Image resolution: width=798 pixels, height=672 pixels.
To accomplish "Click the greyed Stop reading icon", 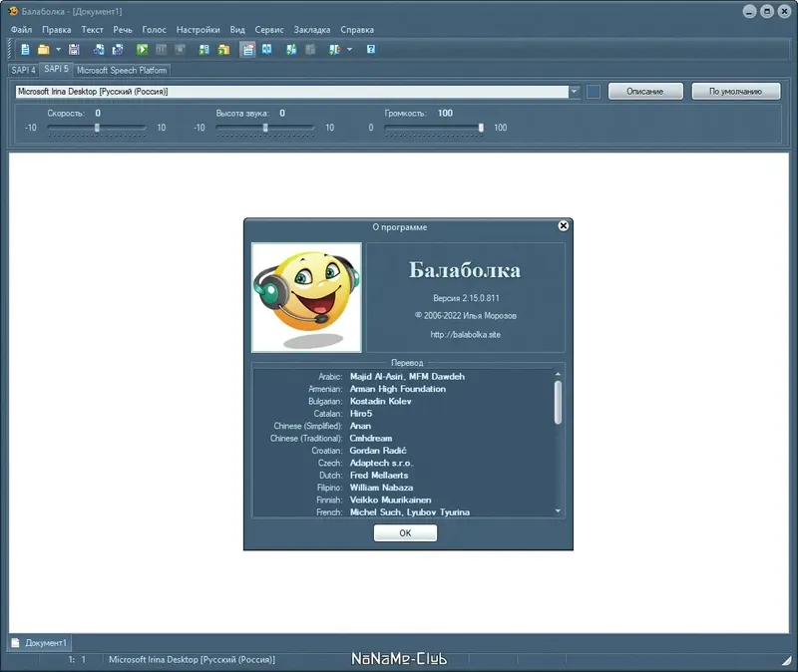I will tap(180, 49).
